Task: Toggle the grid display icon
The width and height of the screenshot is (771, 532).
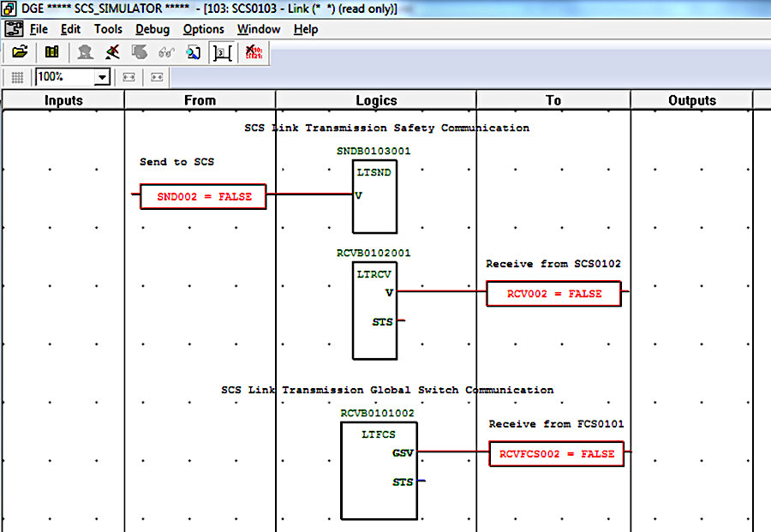Action: (x=17, y=77)
